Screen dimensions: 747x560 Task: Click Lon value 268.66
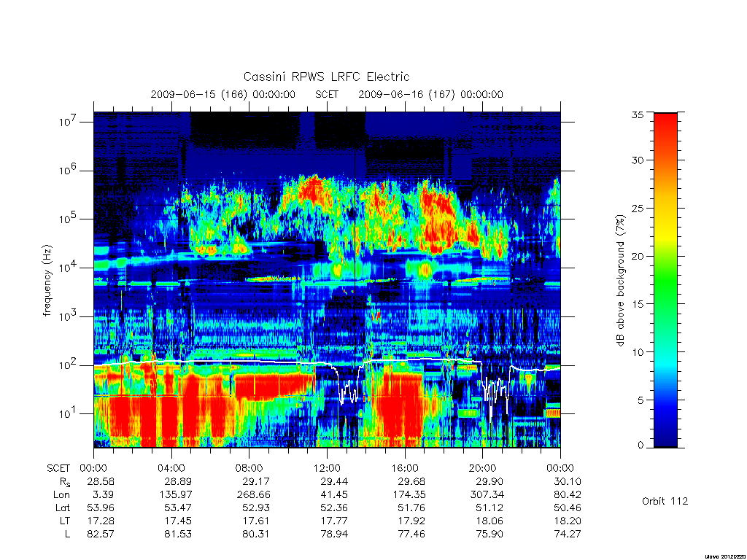click(x=253, y=495)
